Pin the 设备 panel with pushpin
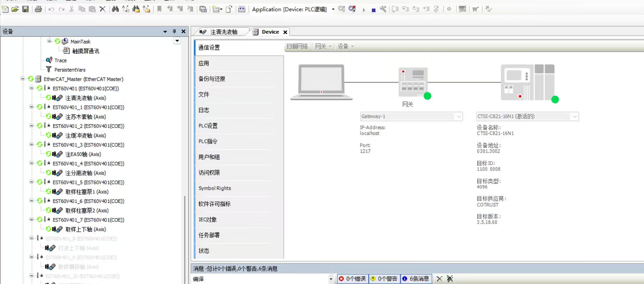Screen dimensions: 644x284 pyautogui.click(x=174, y=31)
